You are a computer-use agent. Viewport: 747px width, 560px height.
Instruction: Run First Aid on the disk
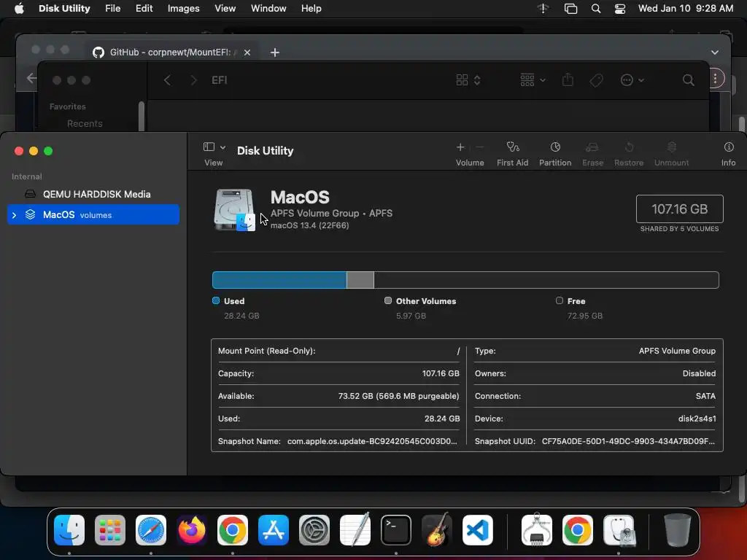(x=513, y=147)
